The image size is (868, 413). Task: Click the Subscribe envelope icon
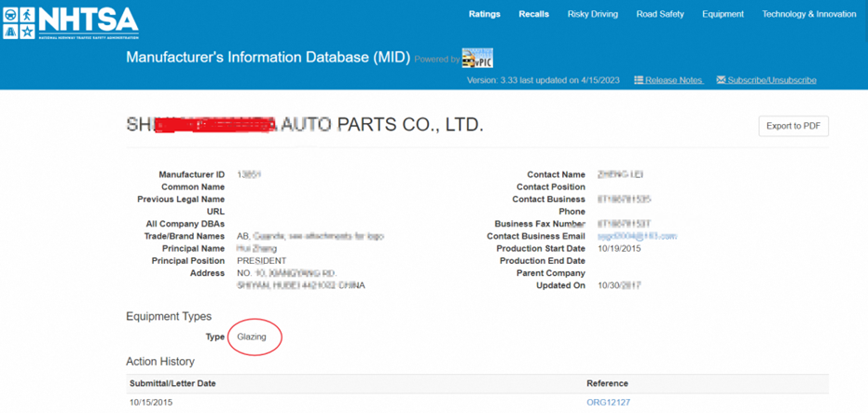721,80
